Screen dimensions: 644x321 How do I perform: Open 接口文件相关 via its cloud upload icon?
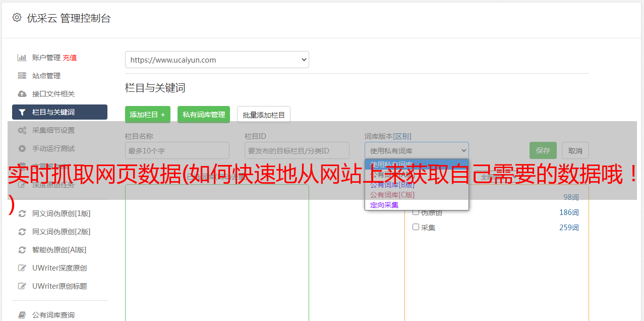pos(22,94)
